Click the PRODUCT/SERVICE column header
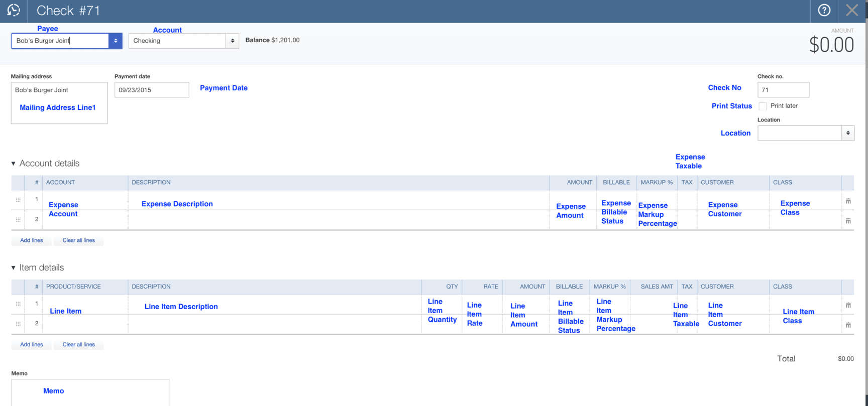 pyautogui.click(x=73, y=287)
